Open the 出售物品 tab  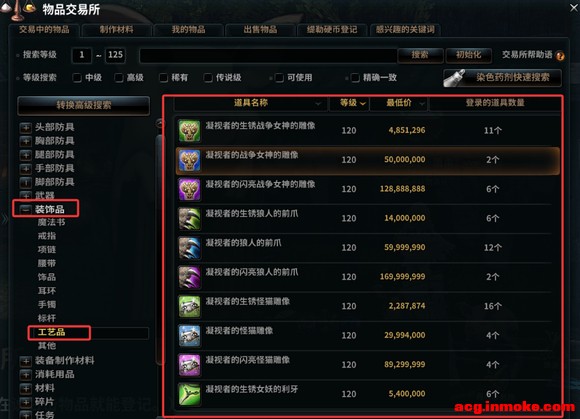tap(260, 30)
